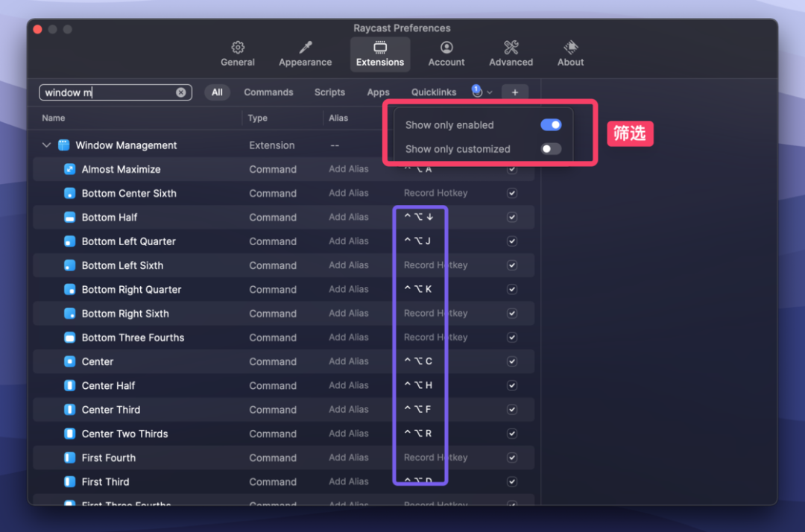Open the General preferences tab
Image resolution: width=805 pixels, height=532 pixels.
click(237, 54)
